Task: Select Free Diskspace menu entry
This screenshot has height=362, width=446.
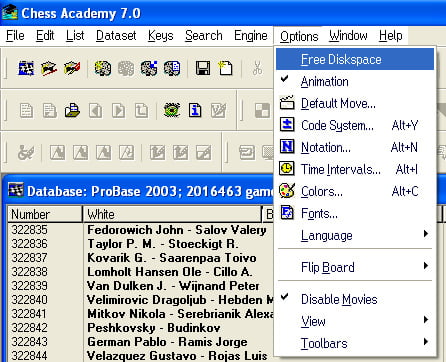Action: 355,59
